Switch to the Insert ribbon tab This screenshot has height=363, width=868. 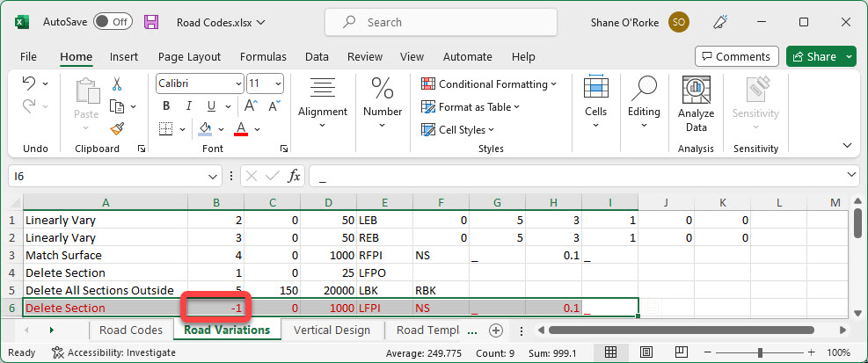pos(124,56)
